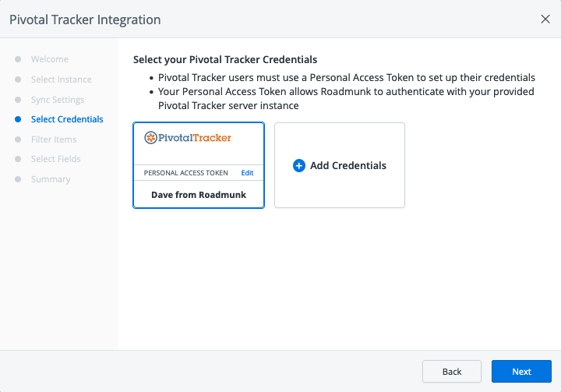The width and height of the screenshot is (561, 392).
Task: Go to Filter Items step
Action: pyautogui.click(x=54, y=139)
